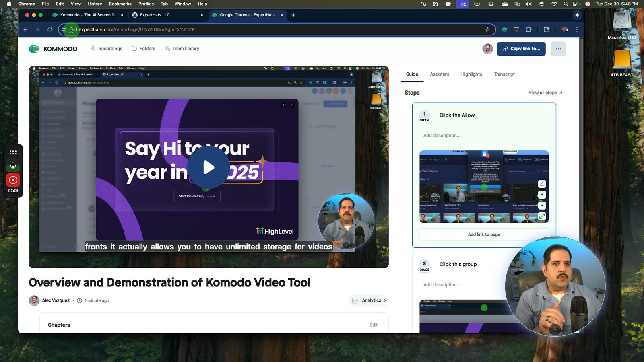Screen dimensions: 644x362
Task: Open the Chrome History menu
Action: [95, 4]
